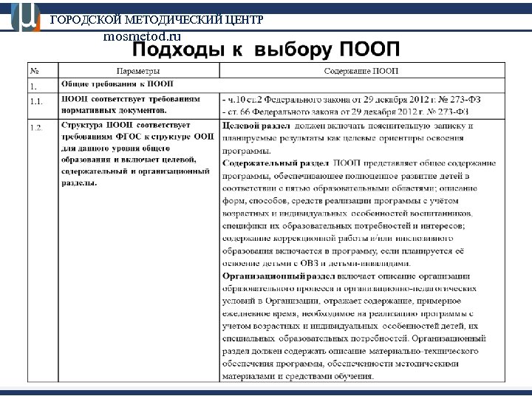Image resolution: width=532 pixels, height=399 pixels.
Task: Click the '№' column header
Action: [x=43, y=71]
